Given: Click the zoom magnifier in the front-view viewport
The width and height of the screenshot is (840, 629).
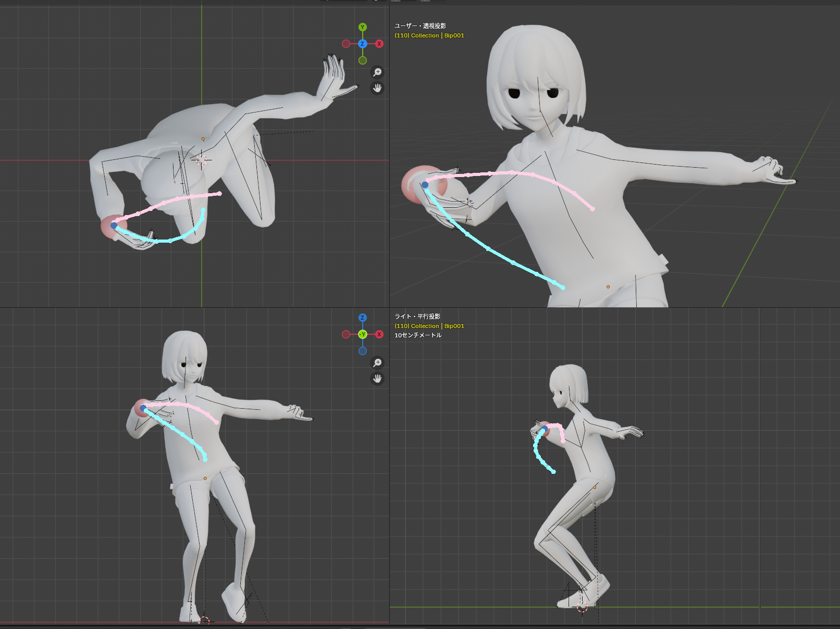Looking at the screenshot, I should 377,363.
